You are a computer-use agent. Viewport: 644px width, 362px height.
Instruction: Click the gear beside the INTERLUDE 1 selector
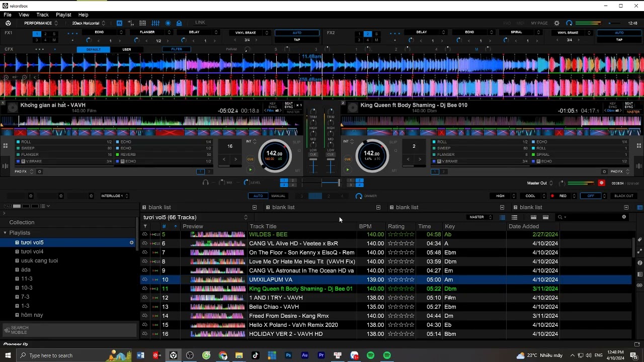point(91,196)
